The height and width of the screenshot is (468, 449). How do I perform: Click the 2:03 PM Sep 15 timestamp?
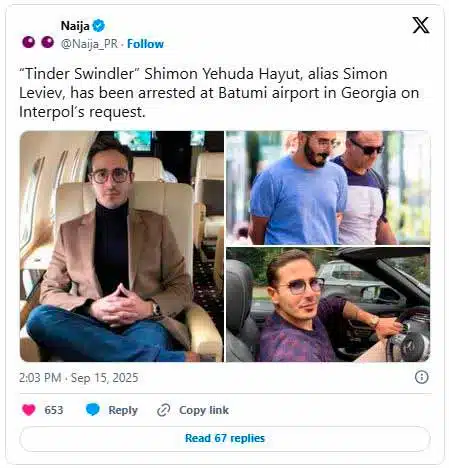pyautogui.click(x=78, y=378)
